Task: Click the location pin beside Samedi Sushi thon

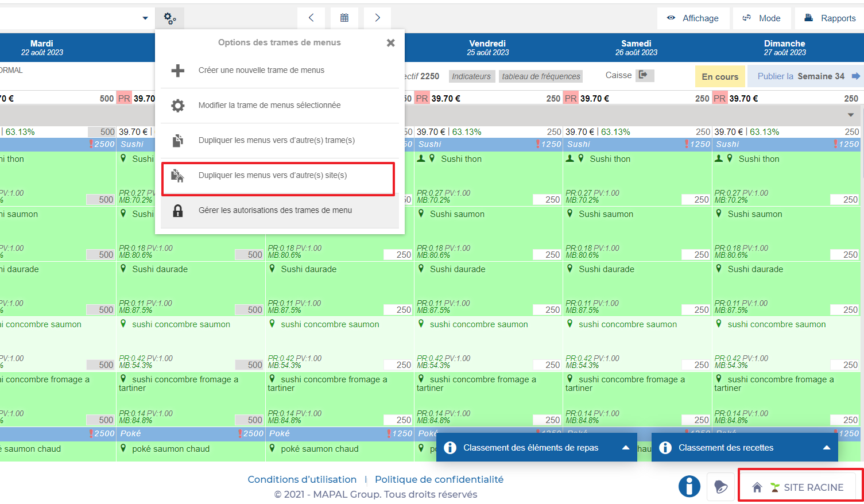Action: pyautogui.click(x=581, y=158)
